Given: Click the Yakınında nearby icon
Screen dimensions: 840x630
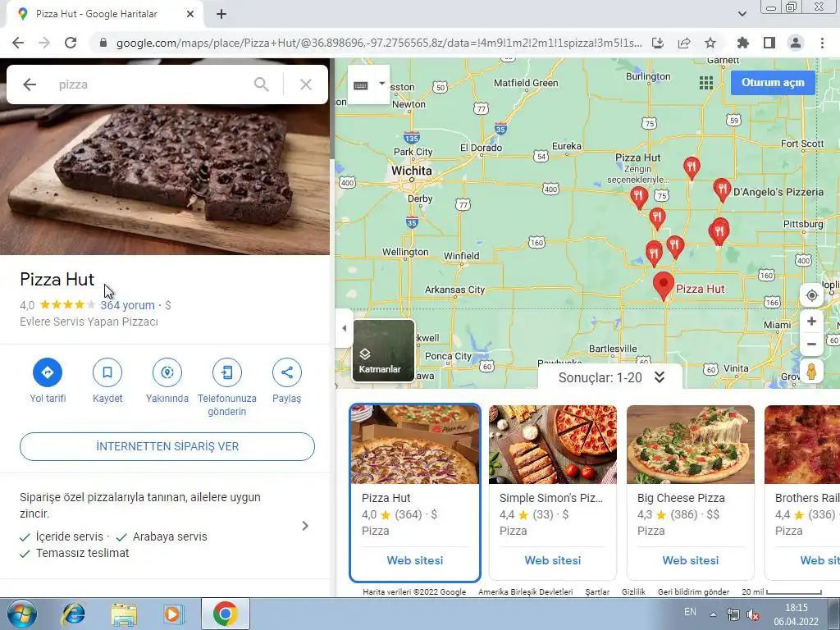Looking at the screenshot, I should tap(167, 372).
